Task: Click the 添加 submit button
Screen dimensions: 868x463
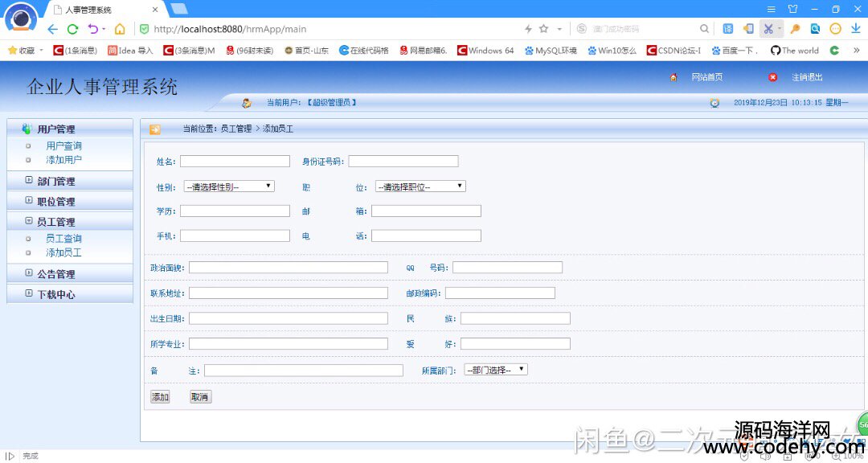Action: pos(160,397)
